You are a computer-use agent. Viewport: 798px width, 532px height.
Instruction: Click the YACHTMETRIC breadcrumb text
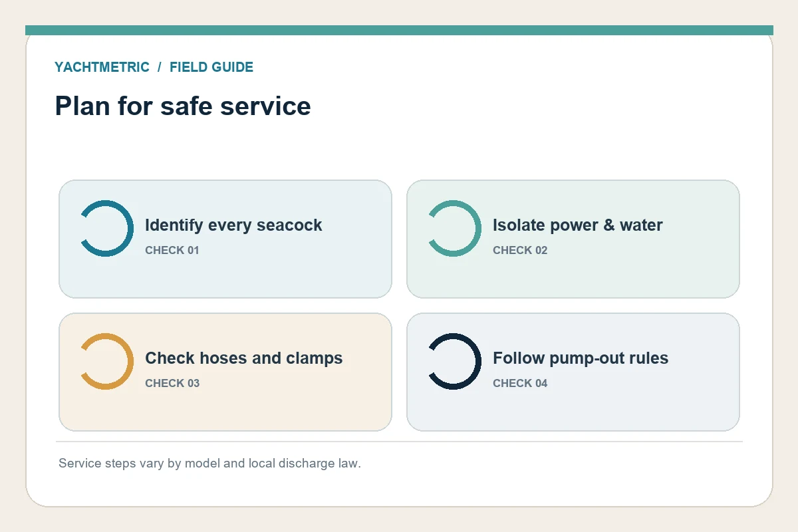102,67
